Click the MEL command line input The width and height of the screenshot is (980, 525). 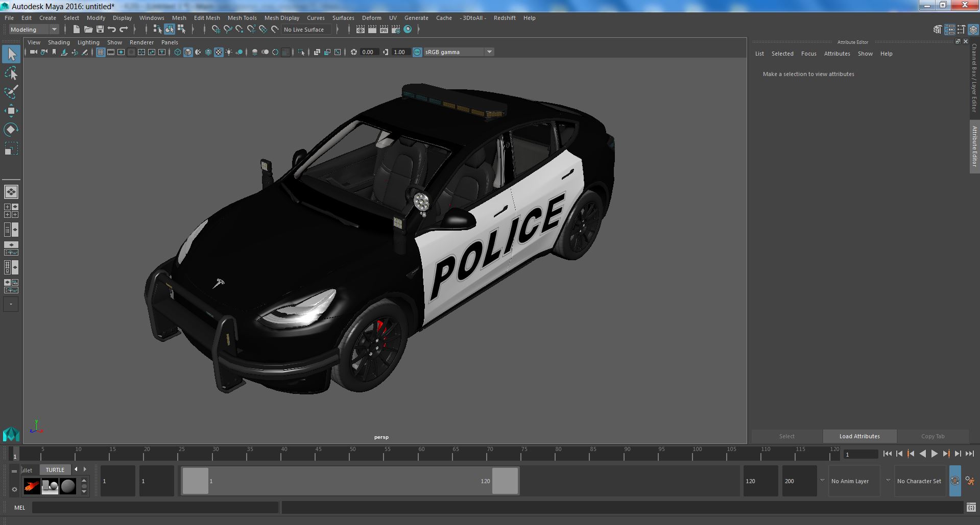tap(155, 508)
